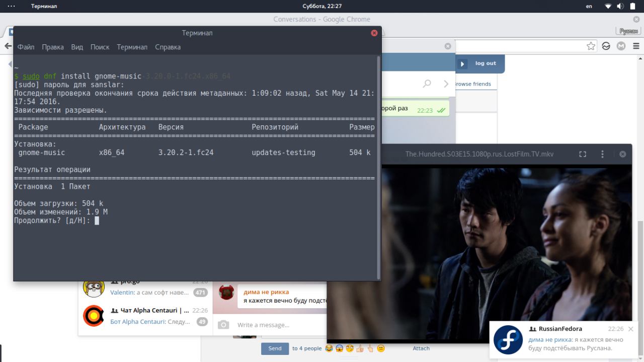Click the Чат Alpha Centauri avatar icon
The height and width of the screenshot is (362, 644).
pyautogui.click(x=94, y=316)
